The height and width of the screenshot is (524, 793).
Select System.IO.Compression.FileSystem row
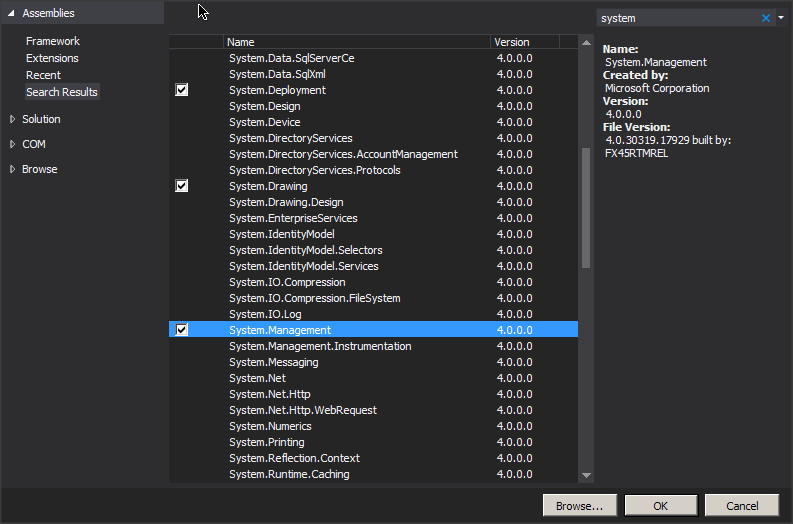point(373,298)
